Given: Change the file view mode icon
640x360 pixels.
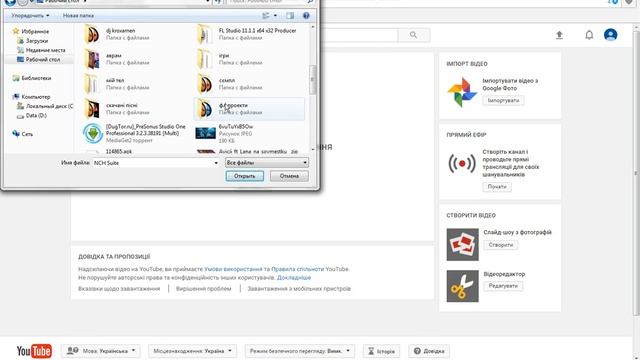Looking at the screenshot, I should [266, 16].
